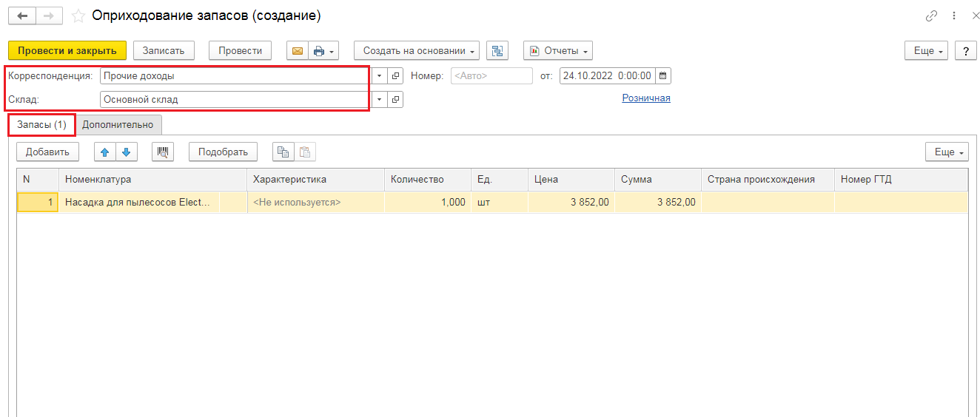This screenshot has width=980, height=417.
Task: Click the Подобрать button
Action: tap(223, 152)
